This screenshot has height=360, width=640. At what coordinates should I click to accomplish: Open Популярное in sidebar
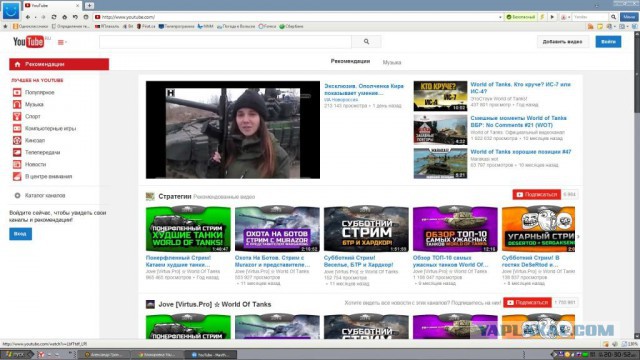pyautogui.click(x=40, y=93)
